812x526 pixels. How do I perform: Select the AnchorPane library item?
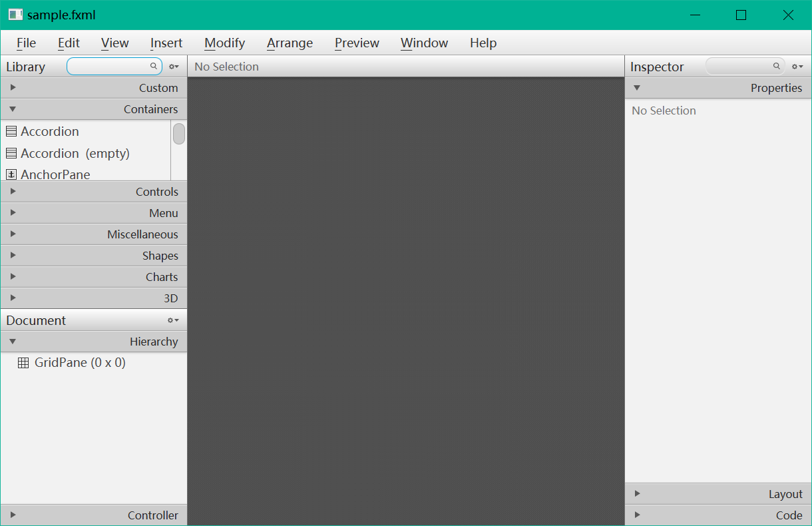point(85,174)
